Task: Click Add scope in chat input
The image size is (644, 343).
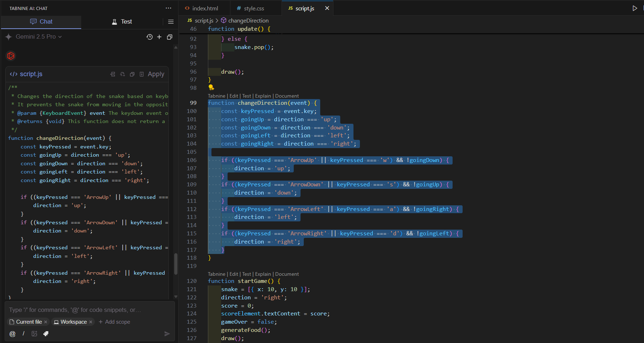Action: click(x=114, y=322)
